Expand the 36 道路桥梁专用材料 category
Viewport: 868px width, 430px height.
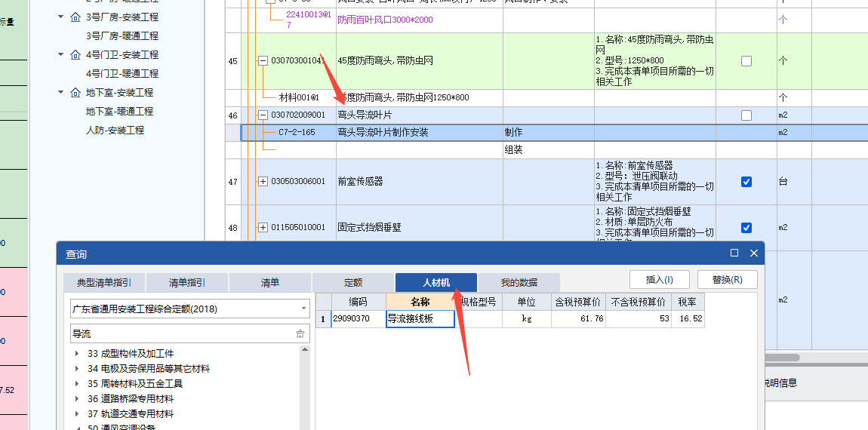point(77,398)
